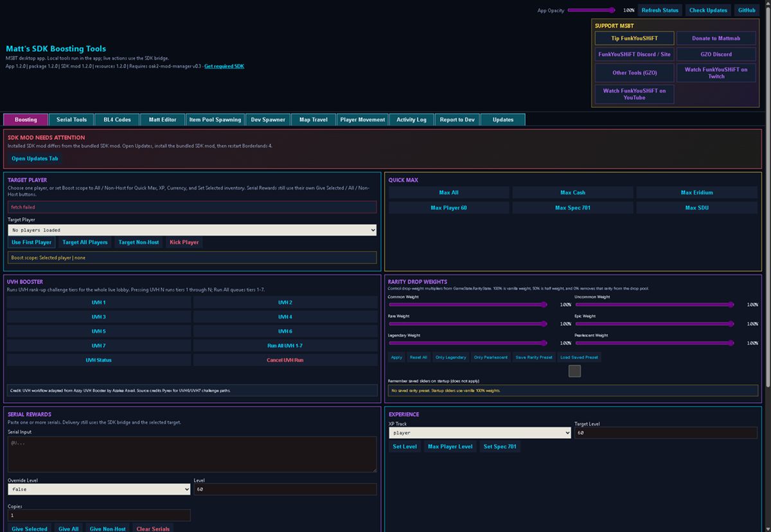Click Target All Players button
The image size is (771, 532).
(85, 242)
